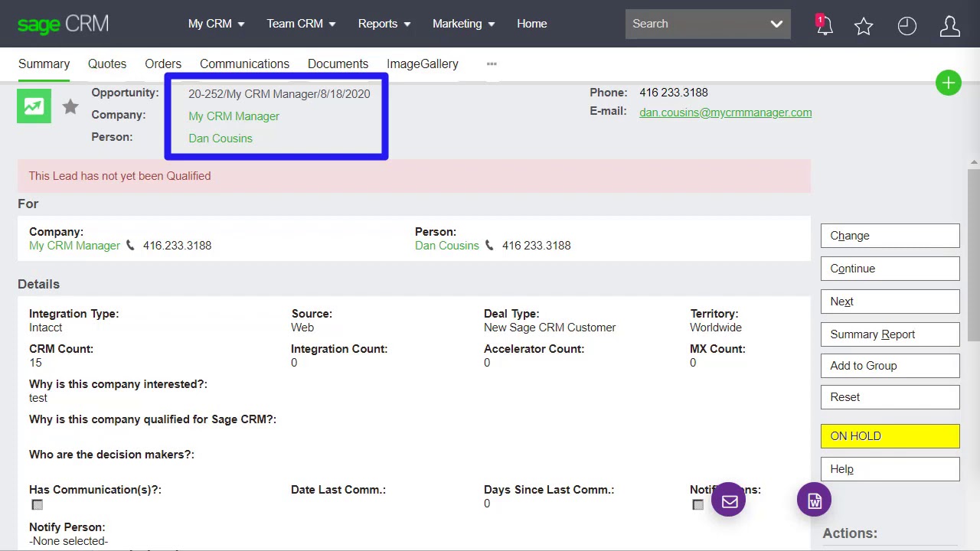Click the Web source value
The height and width of the screenshot is (551, 980).
[302, 328]
